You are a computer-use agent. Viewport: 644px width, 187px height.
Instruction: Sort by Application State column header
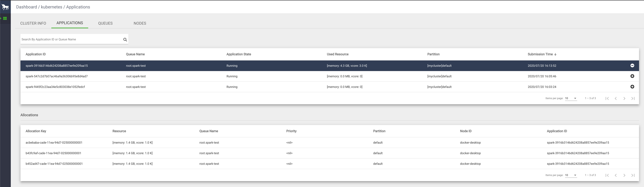tap(239, 54)
